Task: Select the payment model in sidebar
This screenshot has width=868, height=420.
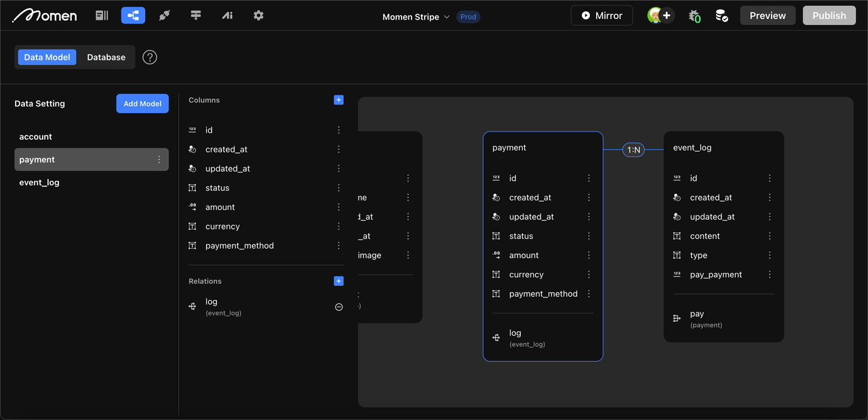Action: [92, 160]
